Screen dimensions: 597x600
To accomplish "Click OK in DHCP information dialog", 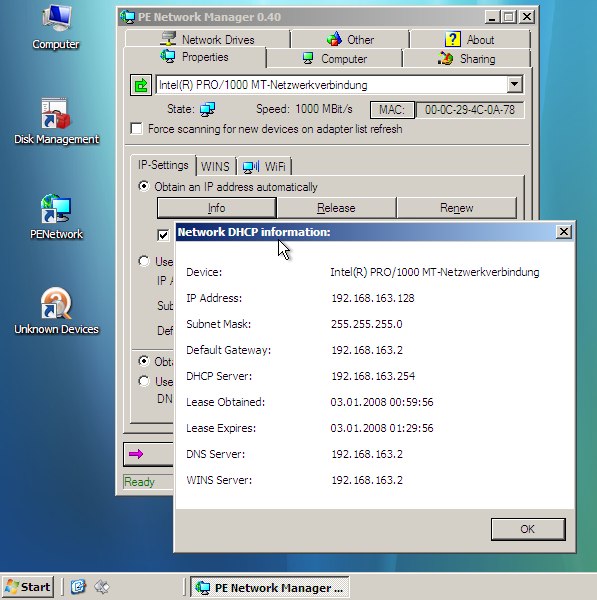I will pos(528,529).
